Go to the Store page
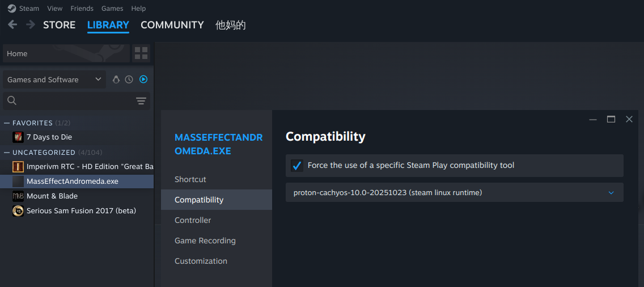Image resolution: width=644 pixels, height=287 pixels. tap(59, 25)
